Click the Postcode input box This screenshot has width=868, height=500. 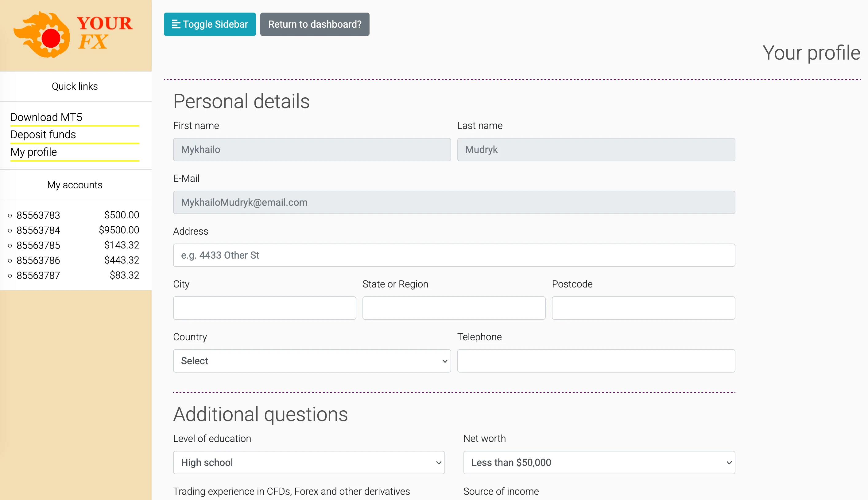(643, 308)
